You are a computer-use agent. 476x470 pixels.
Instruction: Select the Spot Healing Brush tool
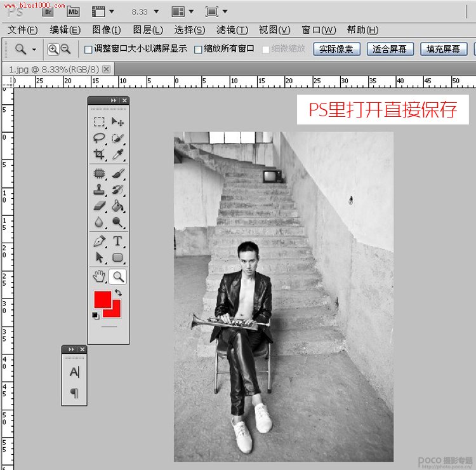click(x=99, y=173)
